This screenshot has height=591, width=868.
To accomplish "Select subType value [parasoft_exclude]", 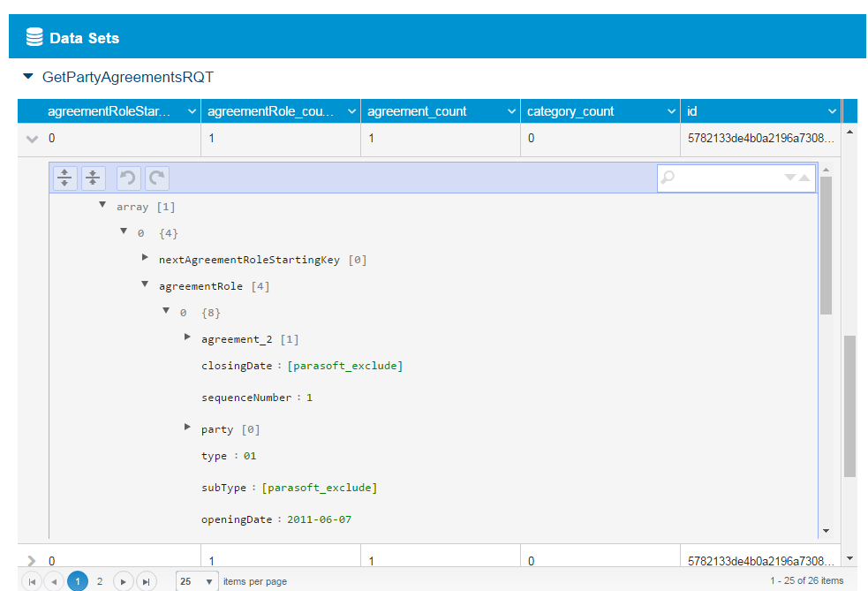I will pyautogui.click(x=320, y=488).
